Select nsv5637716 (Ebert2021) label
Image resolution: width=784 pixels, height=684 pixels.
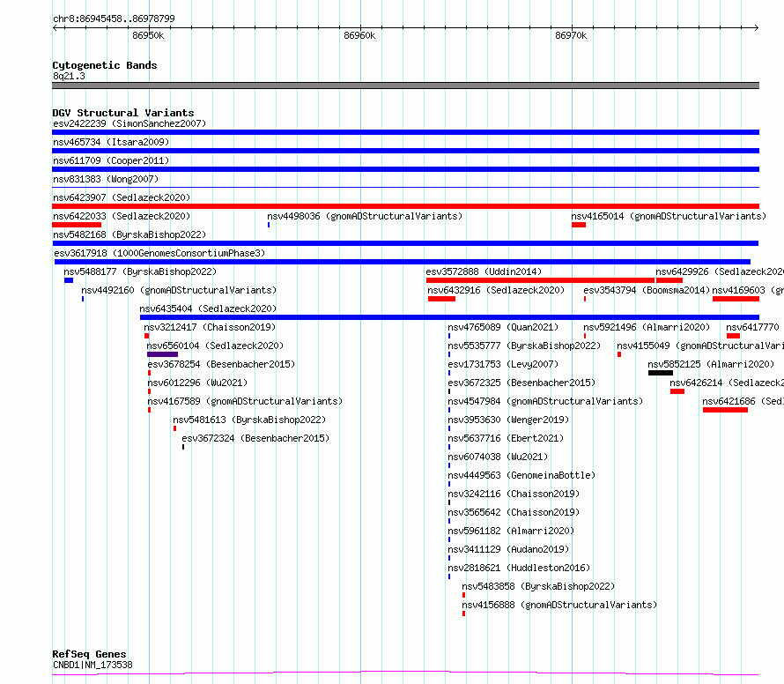tap(506, 438)
